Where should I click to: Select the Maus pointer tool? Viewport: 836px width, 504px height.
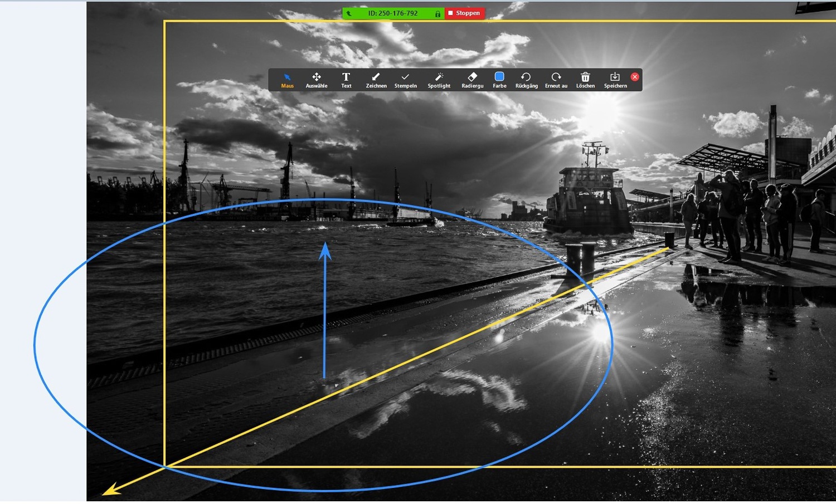287,80
